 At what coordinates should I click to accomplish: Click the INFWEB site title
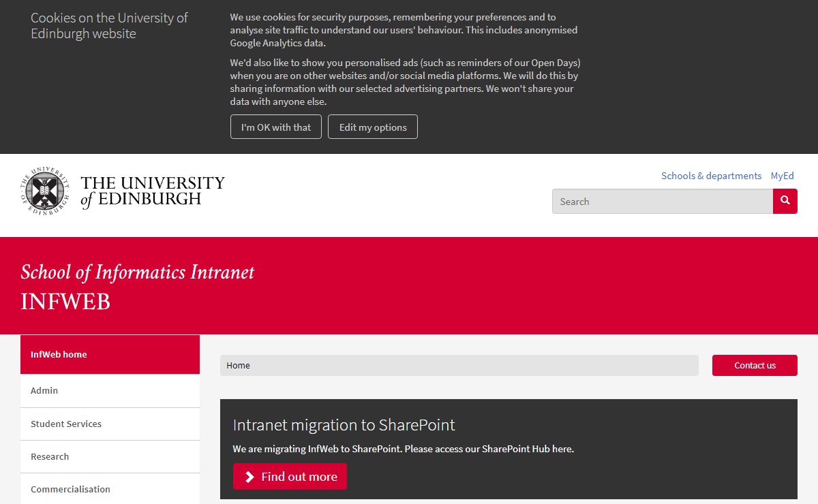65,302
